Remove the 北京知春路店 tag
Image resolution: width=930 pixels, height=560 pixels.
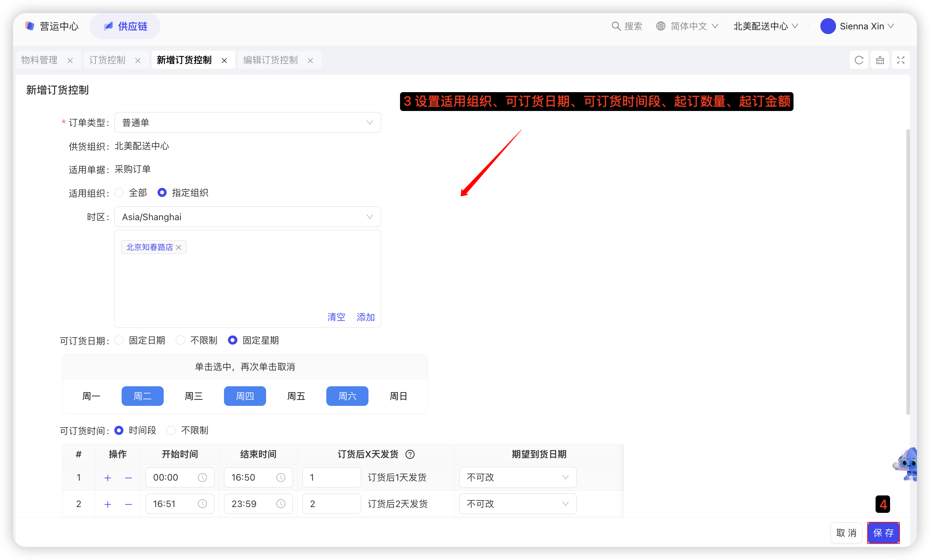click(179, 247)
